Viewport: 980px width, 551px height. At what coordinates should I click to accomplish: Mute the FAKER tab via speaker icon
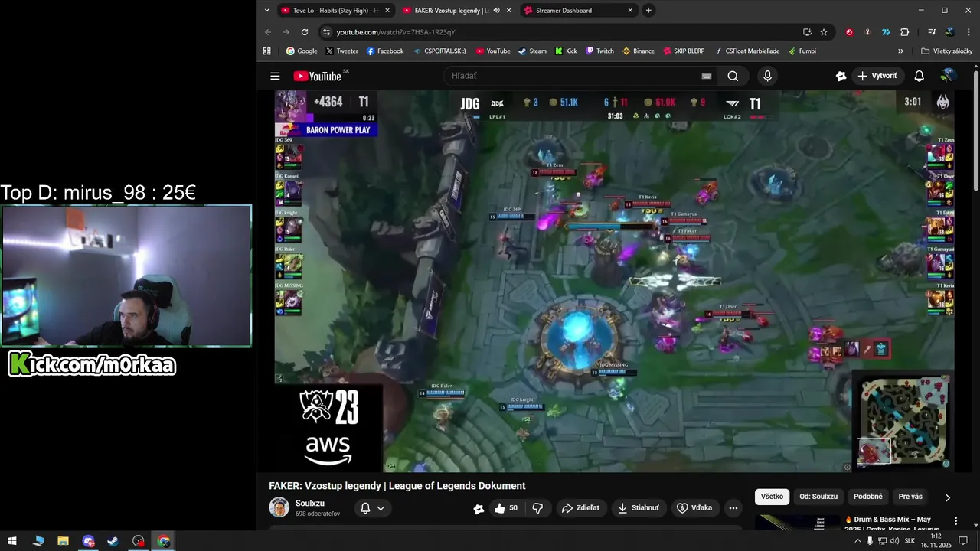(x=497, y=11)
